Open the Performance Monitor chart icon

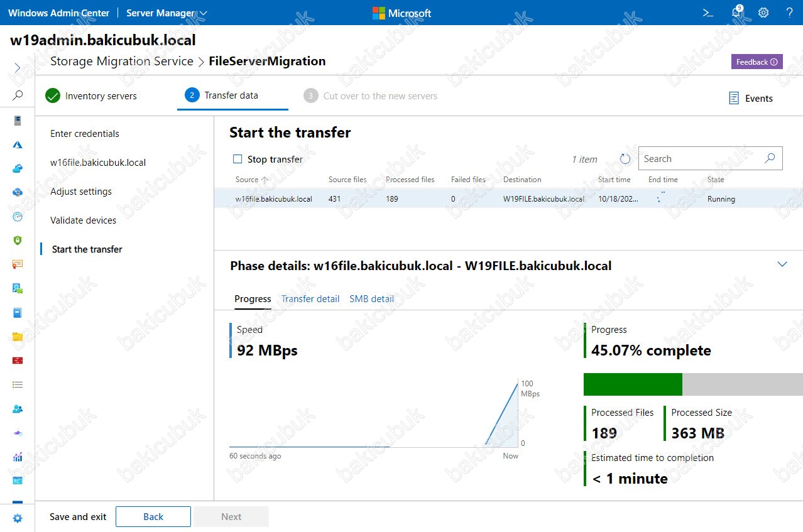18,457
